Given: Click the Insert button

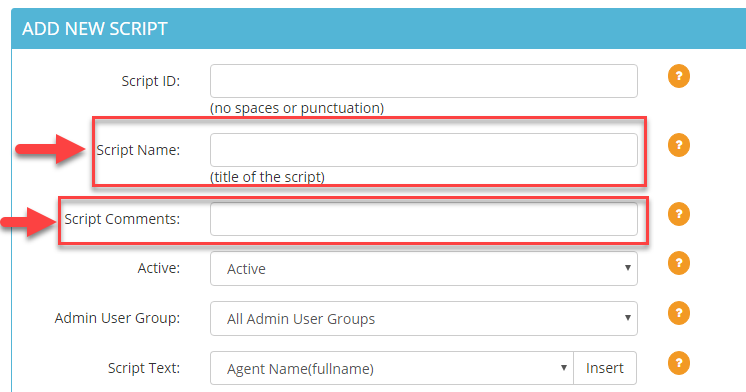Looking at the screenshot, I should pos(605,368).
